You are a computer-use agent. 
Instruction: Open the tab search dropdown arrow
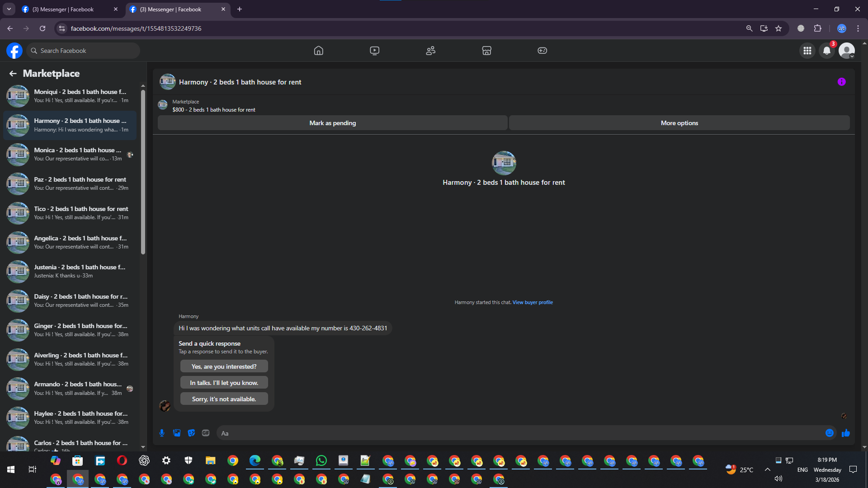coord(9,9)
